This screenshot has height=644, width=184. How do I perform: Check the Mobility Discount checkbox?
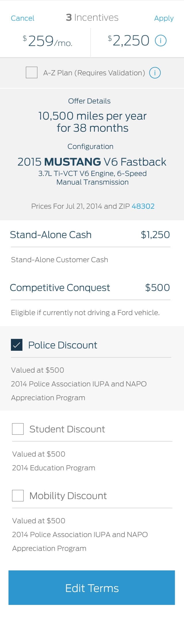tap(18, 495)
